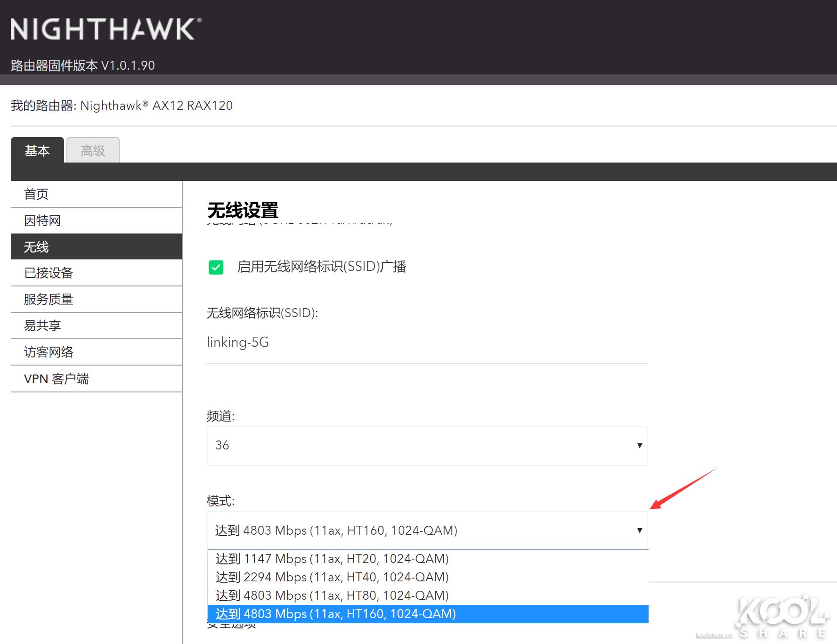Switch to the 高级 tab
Image resolution: width=837 pixels, height=644 pixels.
click(x=93, y=150)
